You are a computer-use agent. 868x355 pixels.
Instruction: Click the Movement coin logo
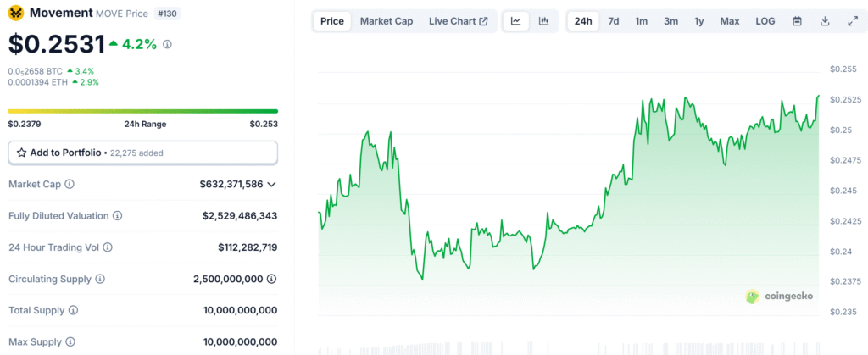(x=16, y=14)
